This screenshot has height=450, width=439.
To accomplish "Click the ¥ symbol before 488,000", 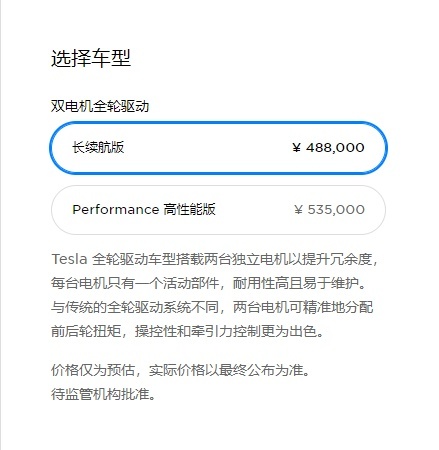I will click(296, 148).
